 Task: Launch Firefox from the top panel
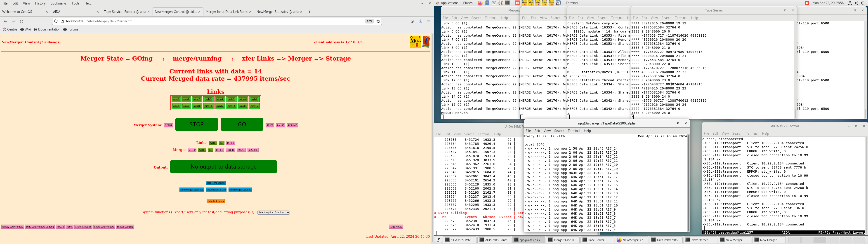(x=480, y=3)
